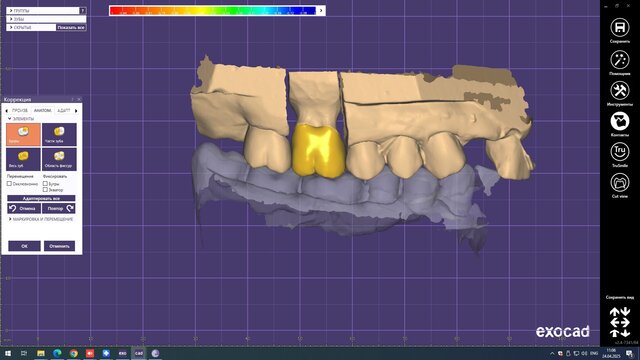Click the Save (Сохранить) icon
Screen dimensions: 640x360
pos(620,28)
